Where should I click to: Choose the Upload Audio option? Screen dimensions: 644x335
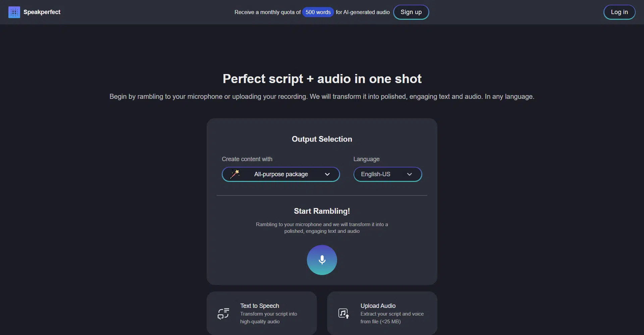click(382, 313)
